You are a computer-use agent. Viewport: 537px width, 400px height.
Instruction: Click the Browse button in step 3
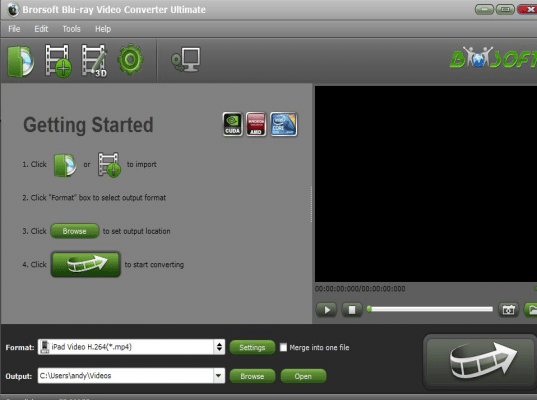[x=75, y=231]
